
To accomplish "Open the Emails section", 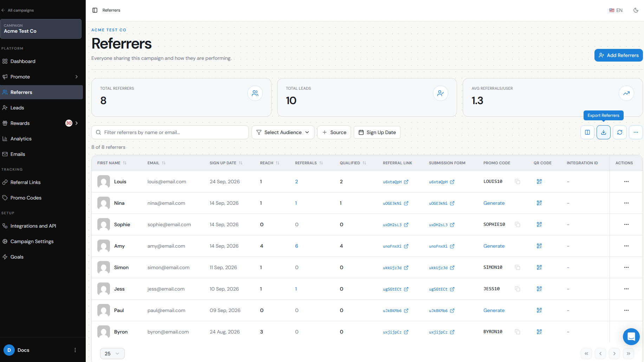I will point(41,154).
